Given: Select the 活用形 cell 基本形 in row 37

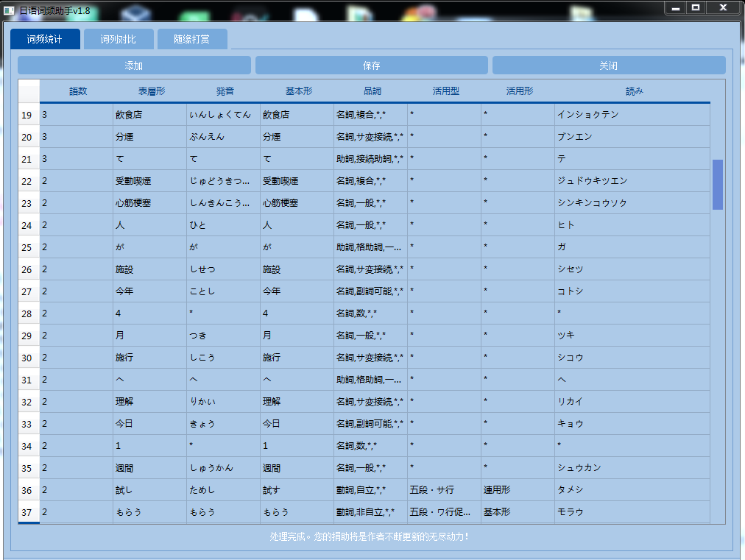Looking at the screenshot, I should (x=518, y=512).
